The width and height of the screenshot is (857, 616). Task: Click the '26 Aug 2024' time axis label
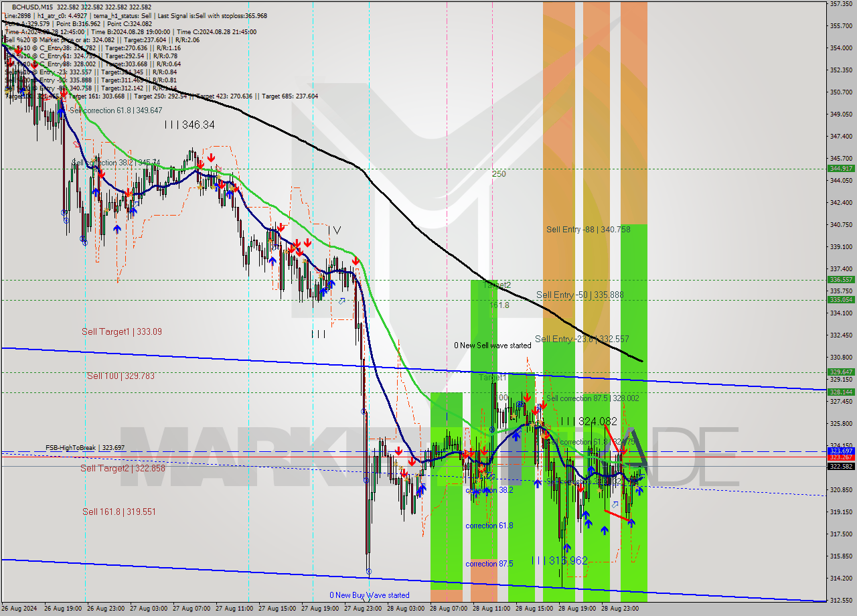pos(19,609)
